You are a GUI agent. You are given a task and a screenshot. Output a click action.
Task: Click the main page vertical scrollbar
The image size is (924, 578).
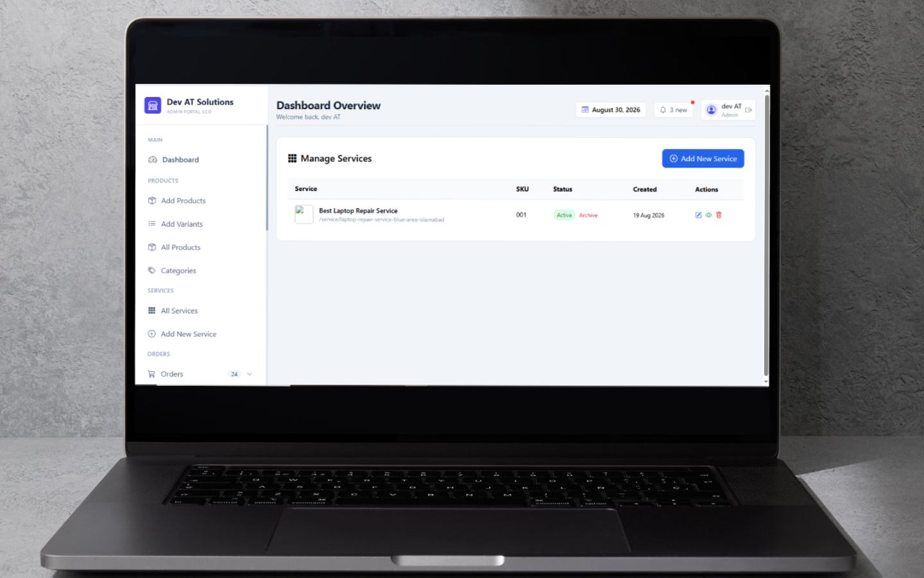[766, 235]
